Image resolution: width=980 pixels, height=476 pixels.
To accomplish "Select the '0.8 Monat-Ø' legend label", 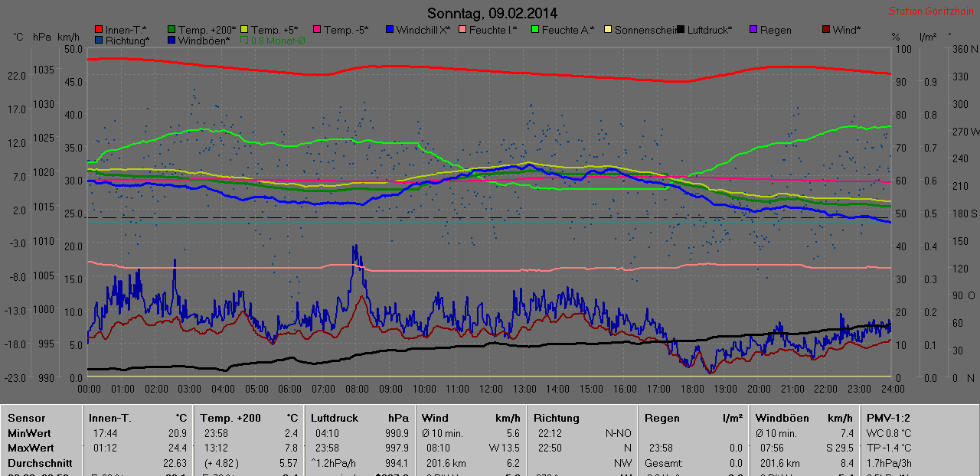I will [x=278, y=41].
